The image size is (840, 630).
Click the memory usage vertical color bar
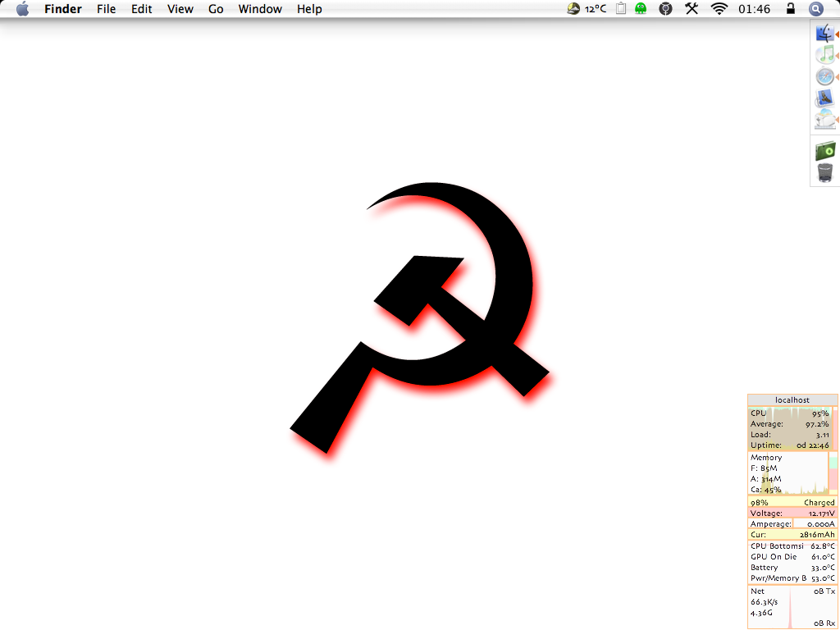833,473
